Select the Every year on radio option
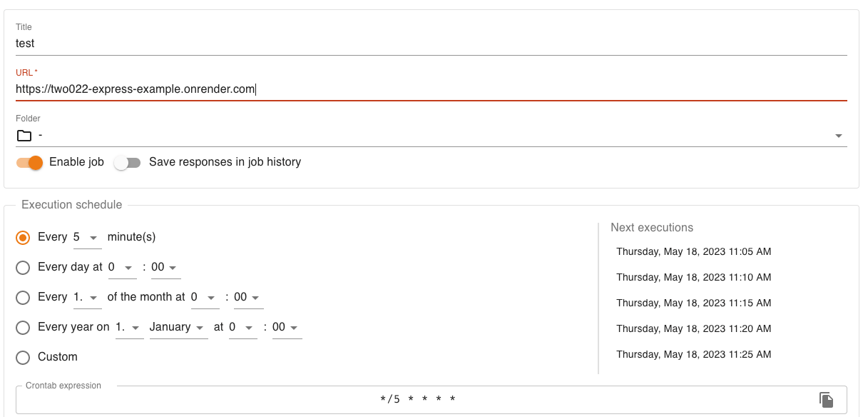The image size is (868, 417). click(x=23, y=328)
